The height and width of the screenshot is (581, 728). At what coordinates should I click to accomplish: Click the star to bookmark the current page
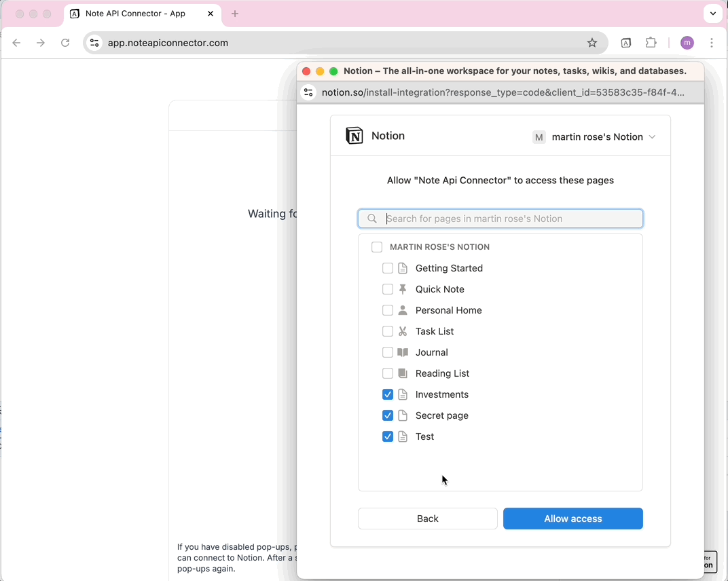[x=591, y=42]
